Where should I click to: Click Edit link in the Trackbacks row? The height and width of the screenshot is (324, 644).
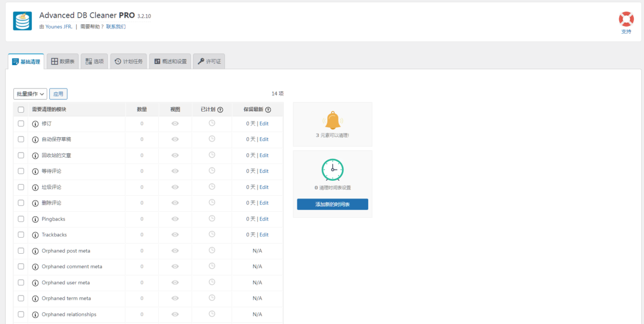pyautogui.click(x=264, y=235)
